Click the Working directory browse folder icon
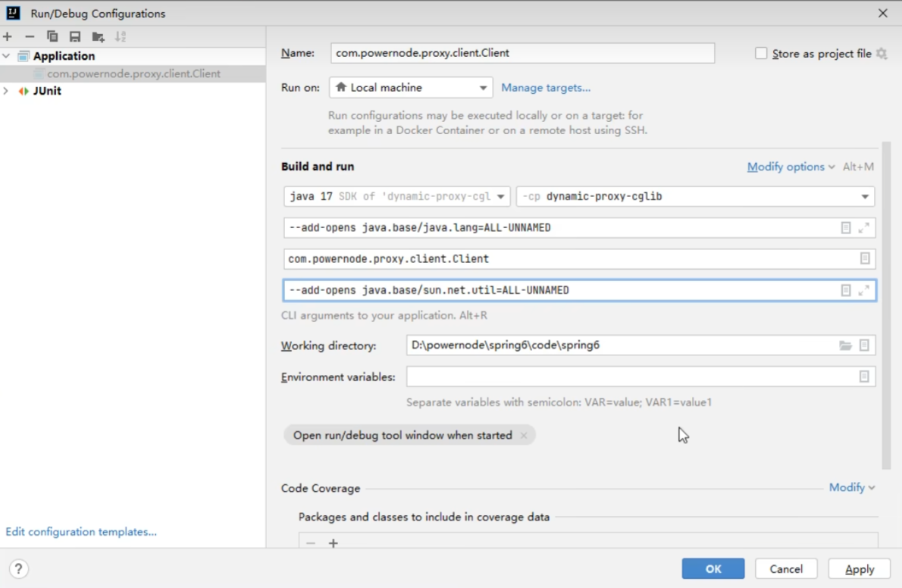Viewport: 902px width, 588px height. (845, 346)
